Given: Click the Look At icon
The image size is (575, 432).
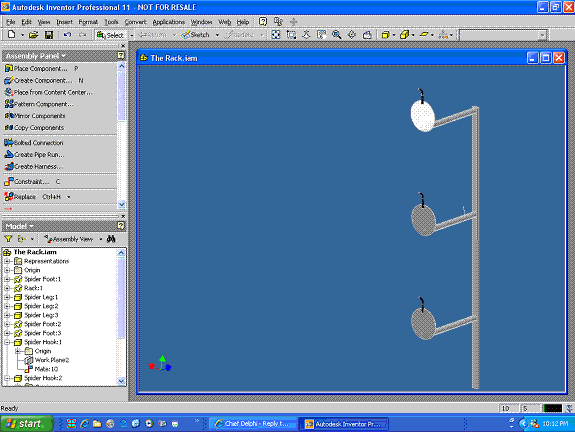Looking at the screenshot, I should click(x=367, y=35).
